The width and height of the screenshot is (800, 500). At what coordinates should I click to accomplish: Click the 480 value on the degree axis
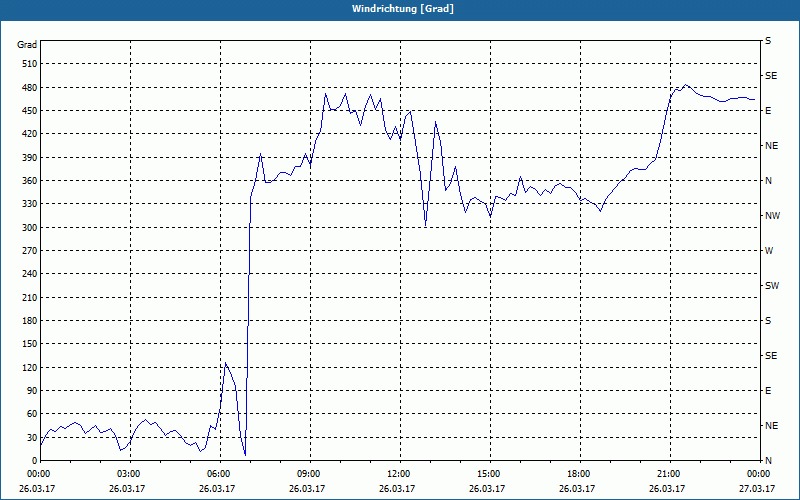tap(30, 87)
